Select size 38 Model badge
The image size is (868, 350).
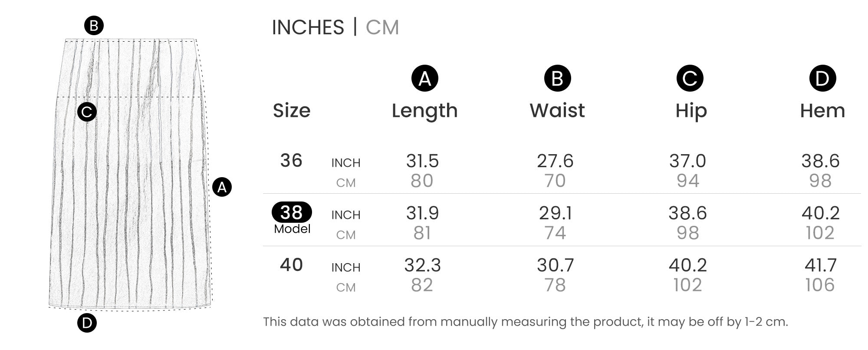tap(292, 213)
